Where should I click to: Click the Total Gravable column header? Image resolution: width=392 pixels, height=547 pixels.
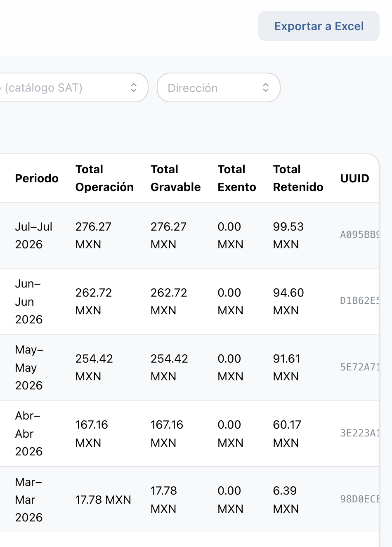click(175, 178)
